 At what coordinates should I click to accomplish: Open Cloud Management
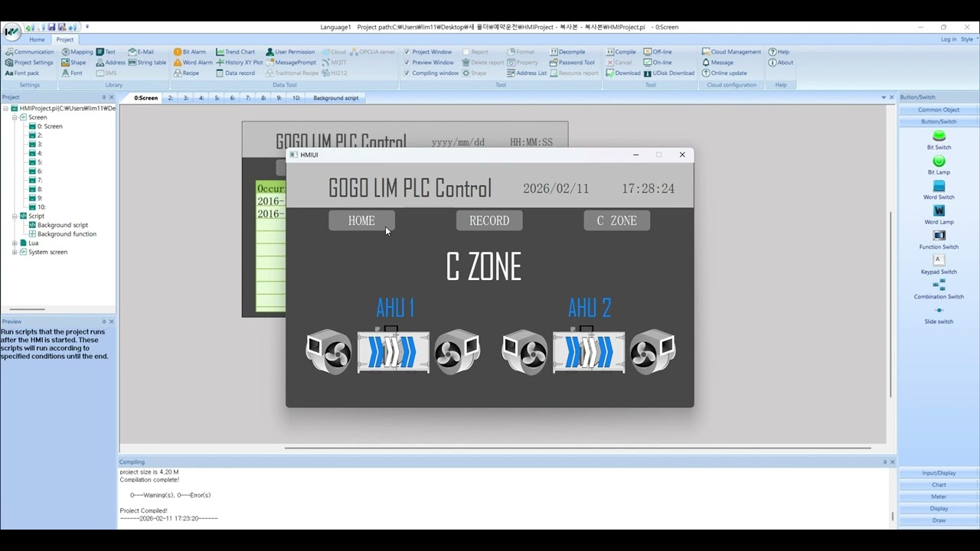point(731,52)
